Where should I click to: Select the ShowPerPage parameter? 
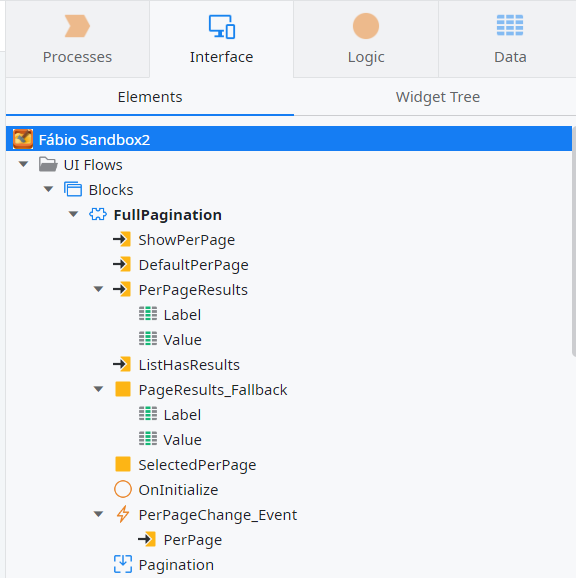pyautogui.click(x=186, y=240)
